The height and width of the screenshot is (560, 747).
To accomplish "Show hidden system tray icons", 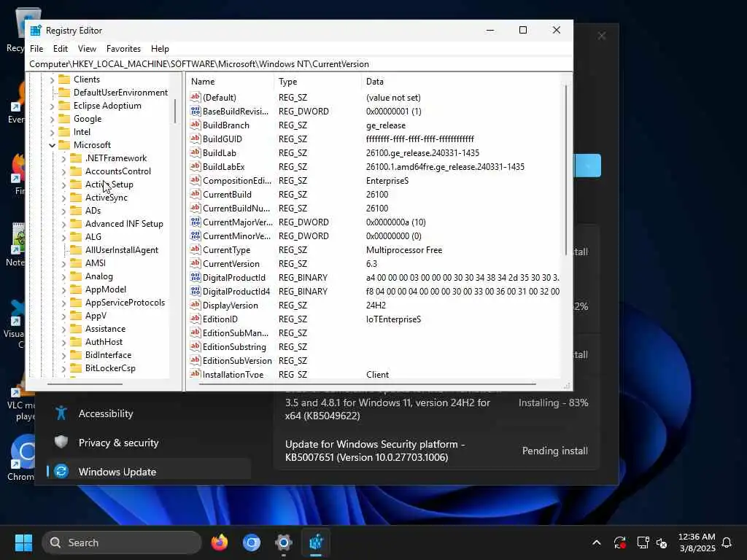I will coord(597,542).
